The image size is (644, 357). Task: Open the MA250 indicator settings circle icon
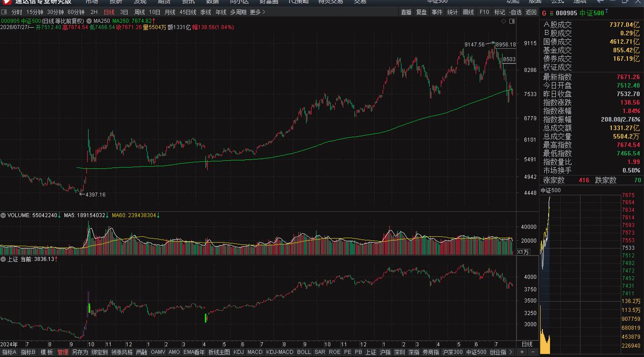click(89, 21)
